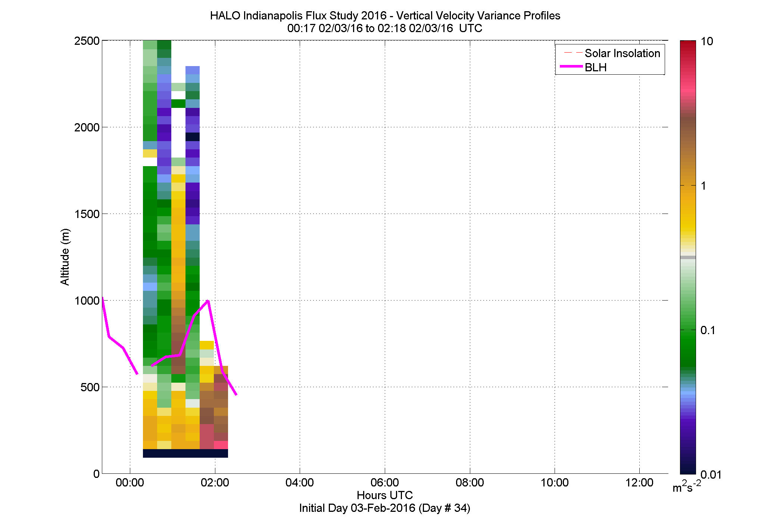Click the x-axis tick label '10:00'
The height and width of the screenshot is (532, 783).
coord(555,483)
